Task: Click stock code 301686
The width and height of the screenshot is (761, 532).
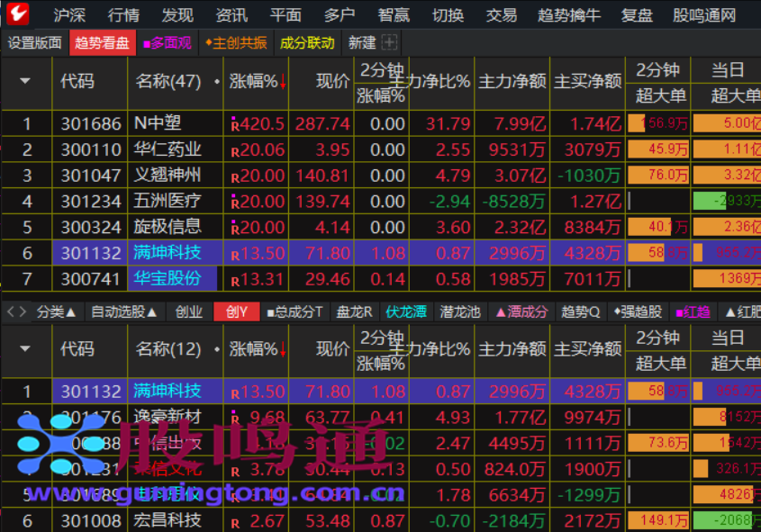Action: click(x=91, y=124)
